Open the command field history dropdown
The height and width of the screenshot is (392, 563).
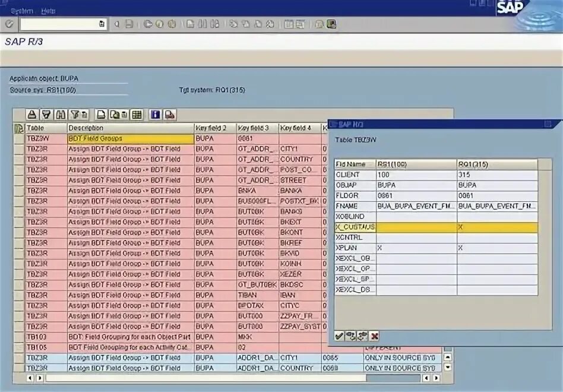point(102,24)
